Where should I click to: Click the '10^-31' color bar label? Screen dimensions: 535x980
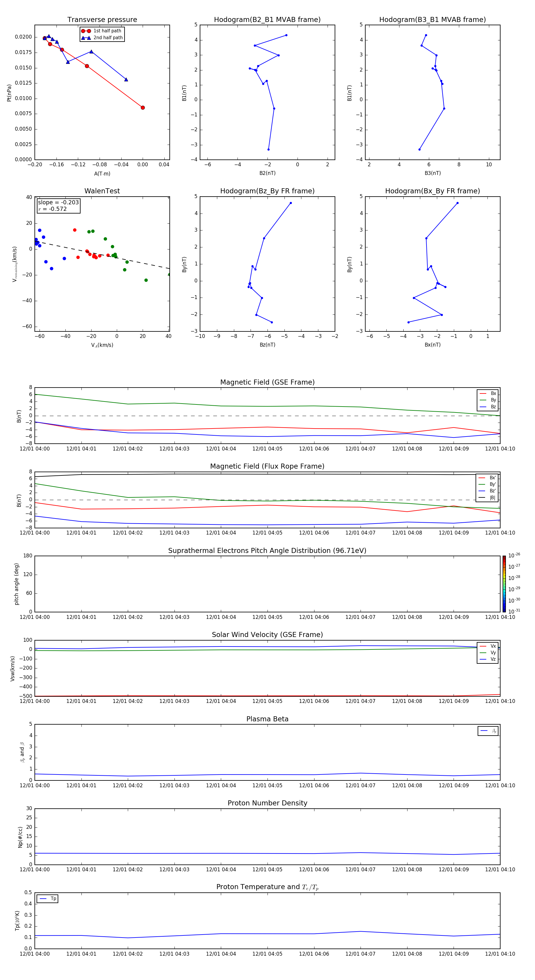[x=514, y=611]
